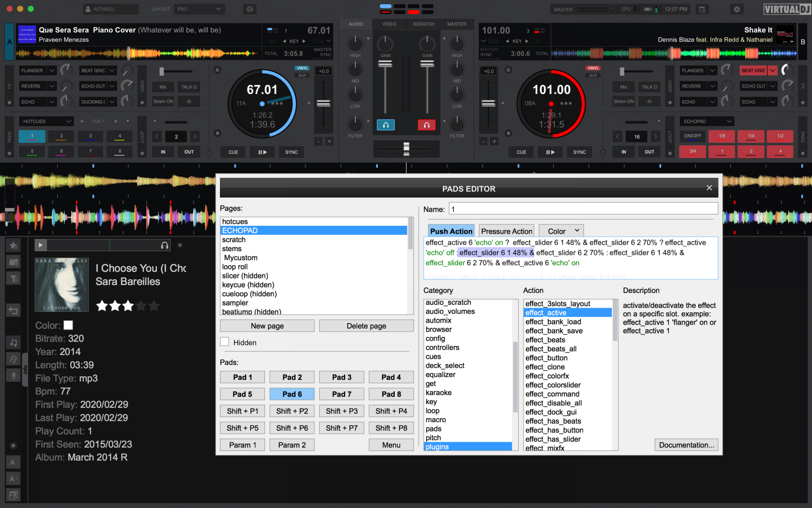Screen dimensions: 812x508
Task: Add a favorite folder via star icon
Action: [x=14, y=246]
